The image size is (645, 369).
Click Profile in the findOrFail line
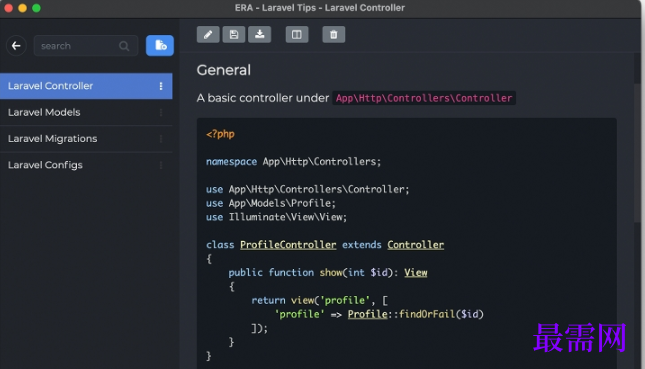point(367,314)
